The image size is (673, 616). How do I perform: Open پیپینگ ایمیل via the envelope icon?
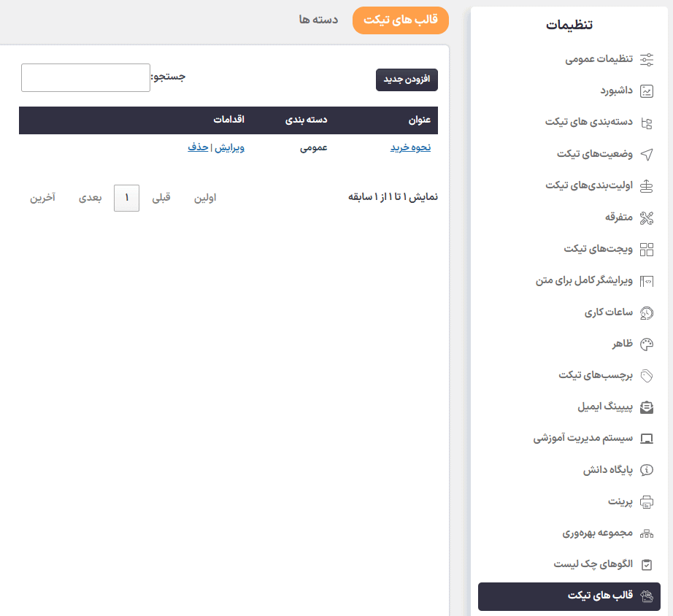point(647,407)
